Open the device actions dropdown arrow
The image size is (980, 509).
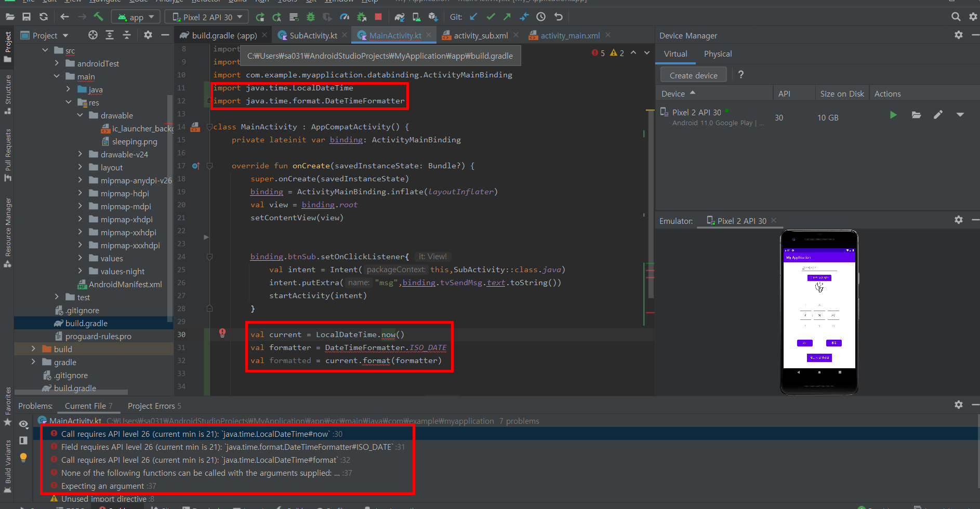pos(960,115)
